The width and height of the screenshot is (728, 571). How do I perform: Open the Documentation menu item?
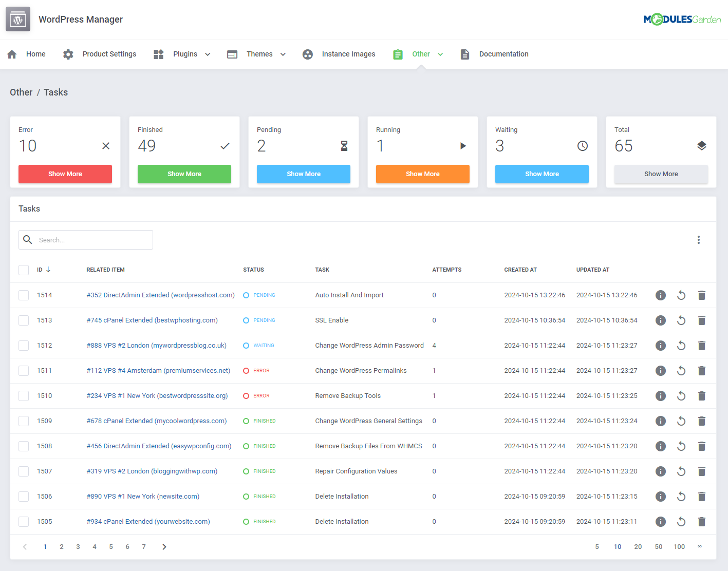click(503, 54)
